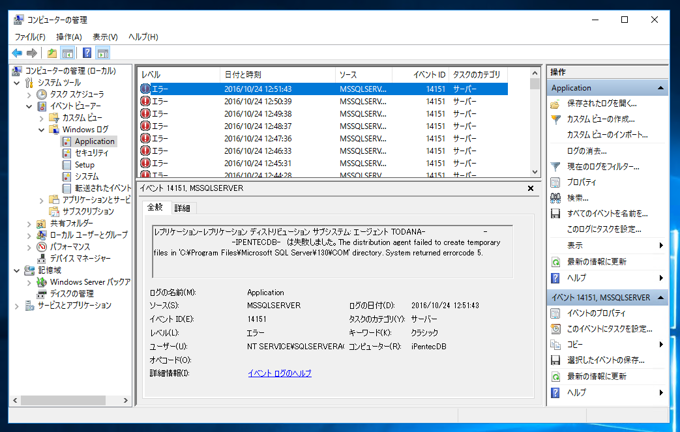680x432 pixels.
Task: Click 現在のログをフィルター action
Action: 603,167
